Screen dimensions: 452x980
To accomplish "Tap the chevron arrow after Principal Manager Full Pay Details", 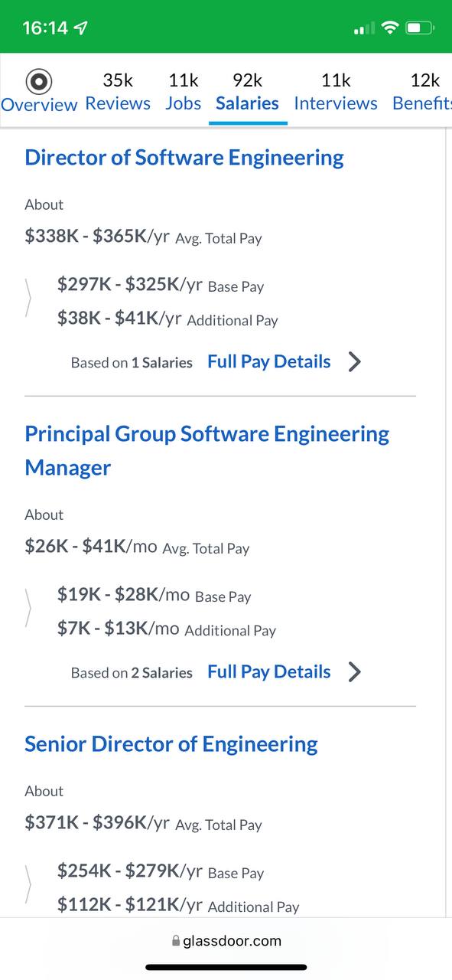I will coord(354,672).
